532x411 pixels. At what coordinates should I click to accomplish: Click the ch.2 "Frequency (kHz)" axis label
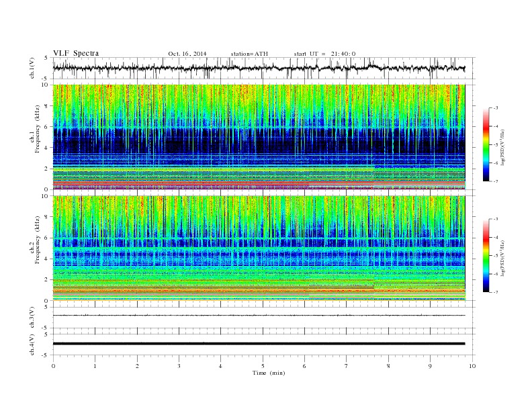point(38,240)
